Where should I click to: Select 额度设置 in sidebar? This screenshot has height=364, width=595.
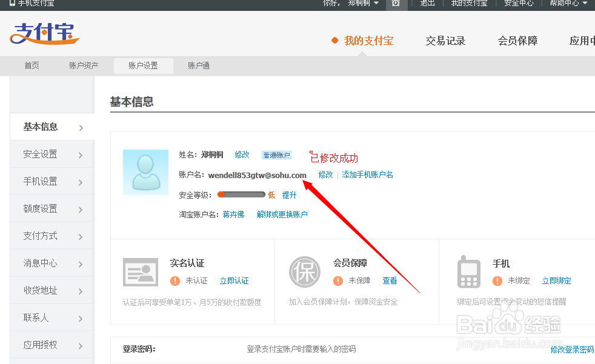pos(52,208)
